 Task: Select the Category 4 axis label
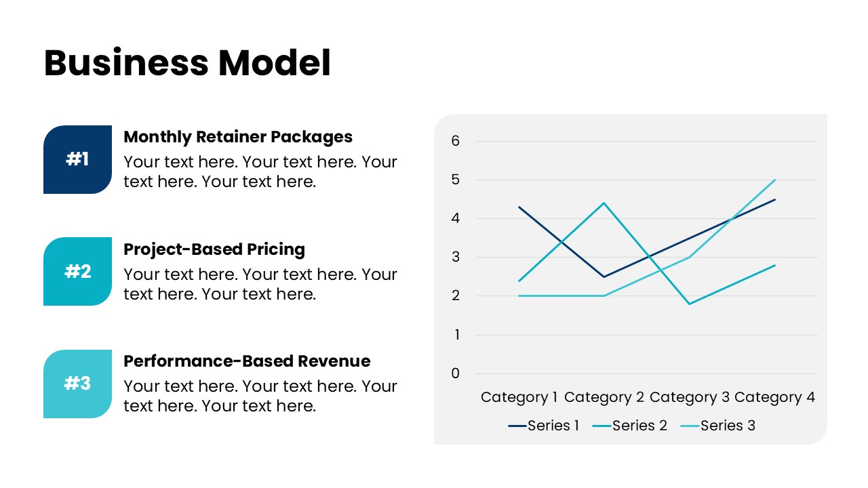[774, 397]
